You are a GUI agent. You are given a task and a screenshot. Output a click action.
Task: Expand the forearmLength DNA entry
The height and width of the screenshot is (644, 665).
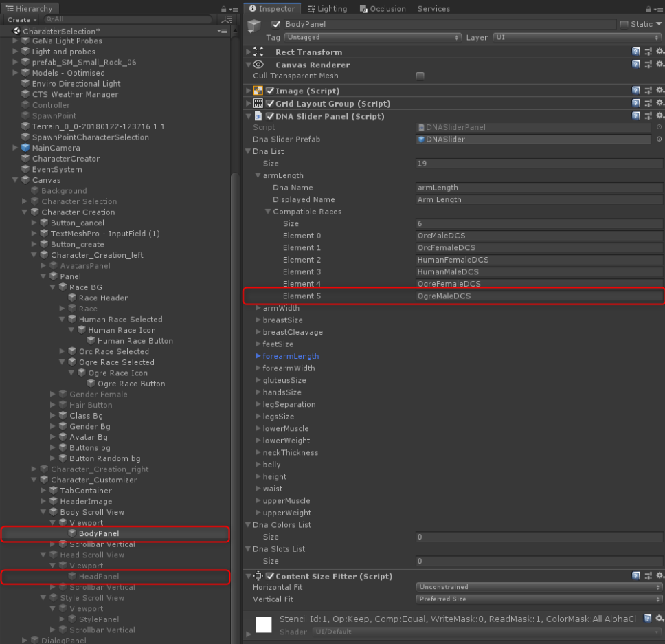click(x=258, y=356)
